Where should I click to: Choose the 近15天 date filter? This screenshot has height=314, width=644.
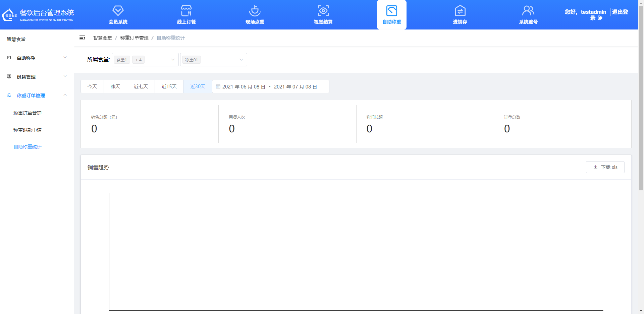click(169, 86)
